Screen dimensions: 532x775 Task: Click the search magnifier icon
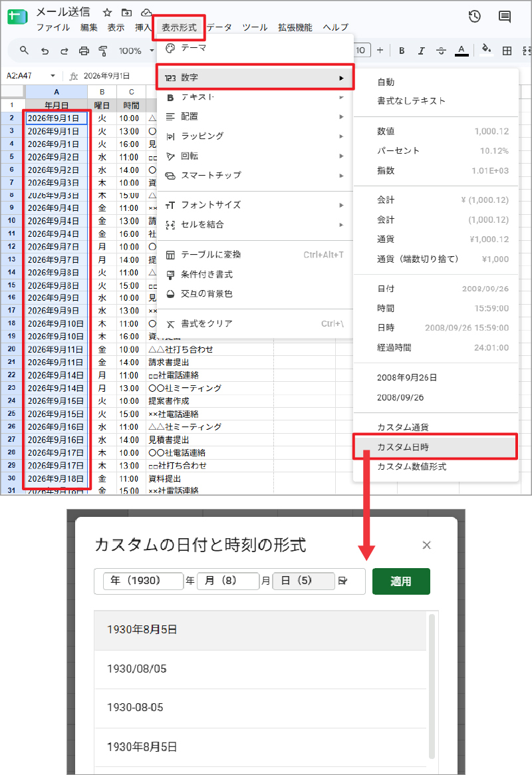24,51
